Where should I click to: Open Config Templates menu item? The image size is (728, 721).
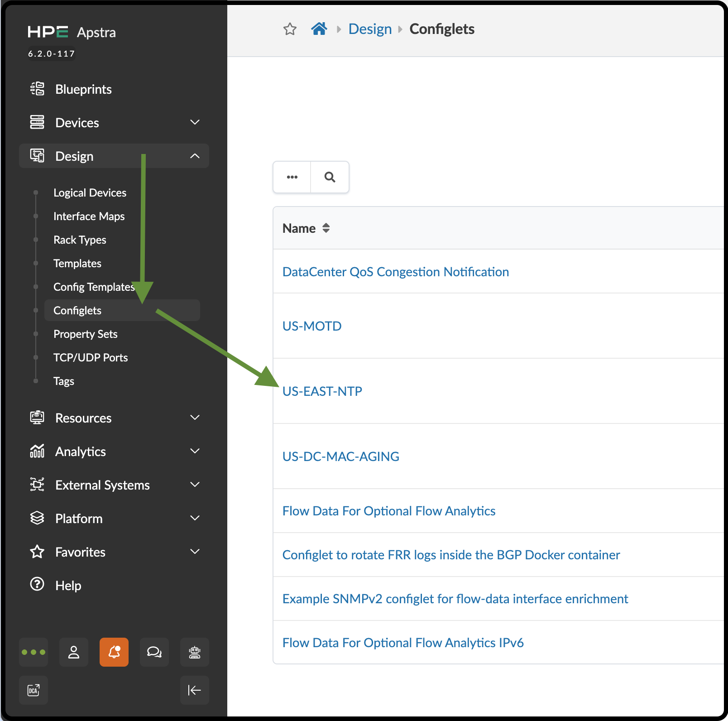94,287
